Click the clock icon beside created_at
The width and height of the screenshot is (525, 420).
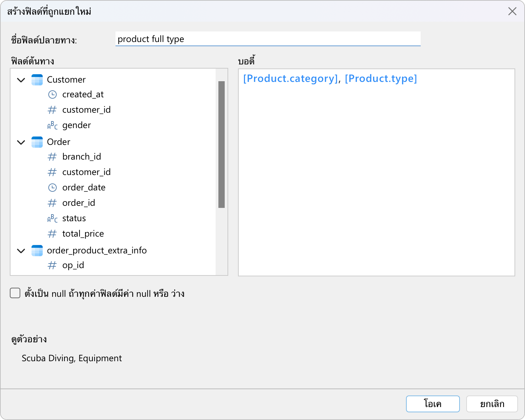click(x=52, y=94)
